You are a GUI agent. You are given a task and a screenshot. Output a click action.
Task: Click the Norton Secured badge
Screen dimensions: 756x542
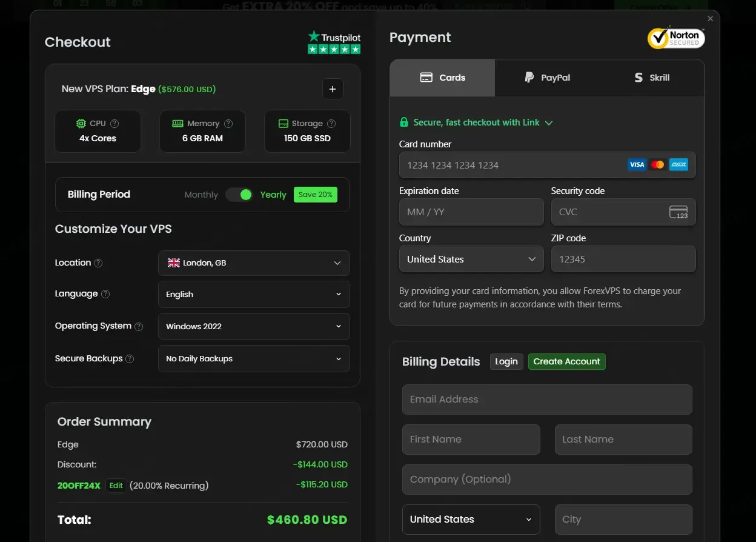[x=676, y=38]
